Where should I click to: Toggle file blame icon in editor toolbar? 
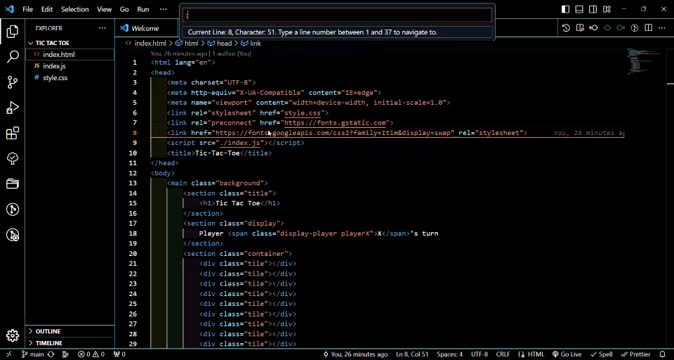(x=634, y=28)
